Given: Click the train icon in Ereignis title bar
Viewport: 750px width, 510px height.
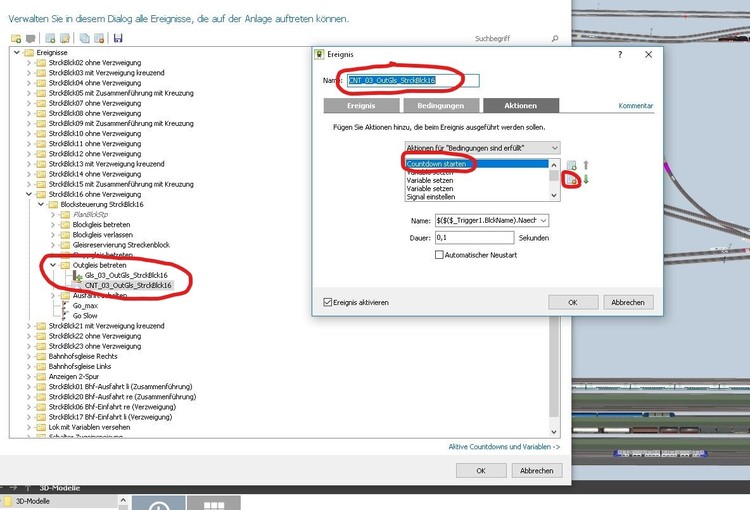Looking at the screenshot, I should point(319,55).
